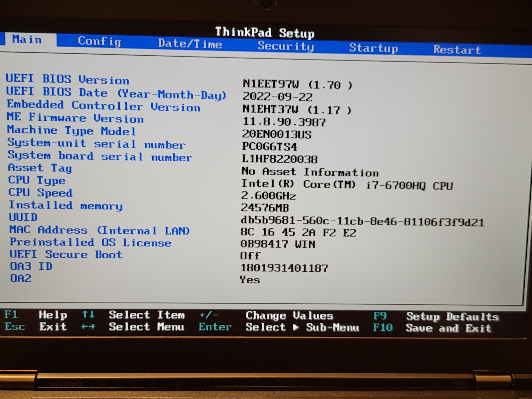The width and height of the screenshot is (532, 399).
Task: Select OA3 ID value 1801931401187
Action: point(284,268)
